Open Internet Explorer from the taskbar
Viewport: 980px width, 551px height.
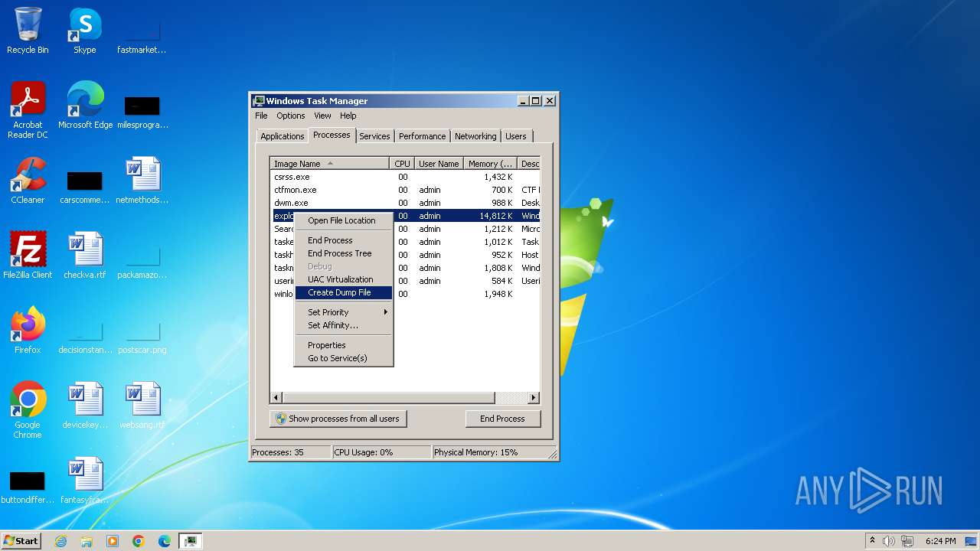(x=60, y=541)
